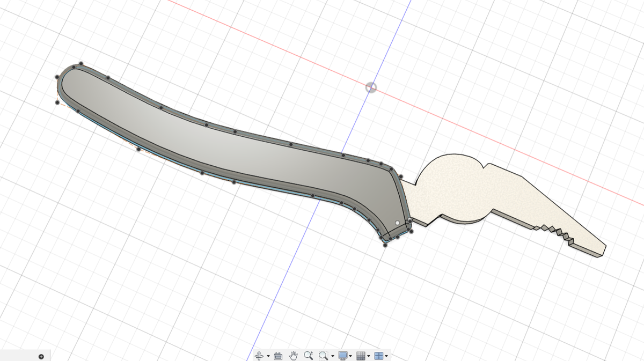Expand the Orbit type dropdown arrow
The width and height of the screenshot is (644, 361).
click(x=268, y=356)
